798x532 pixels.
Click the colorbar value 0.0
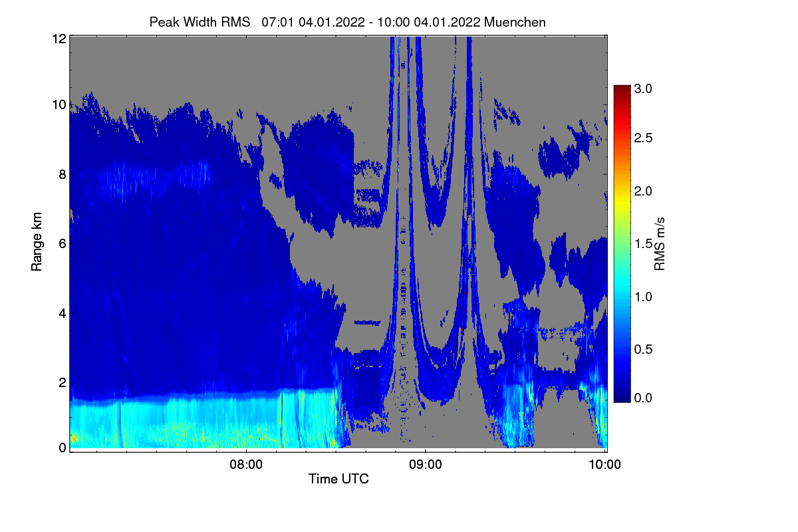click(643, 398)
